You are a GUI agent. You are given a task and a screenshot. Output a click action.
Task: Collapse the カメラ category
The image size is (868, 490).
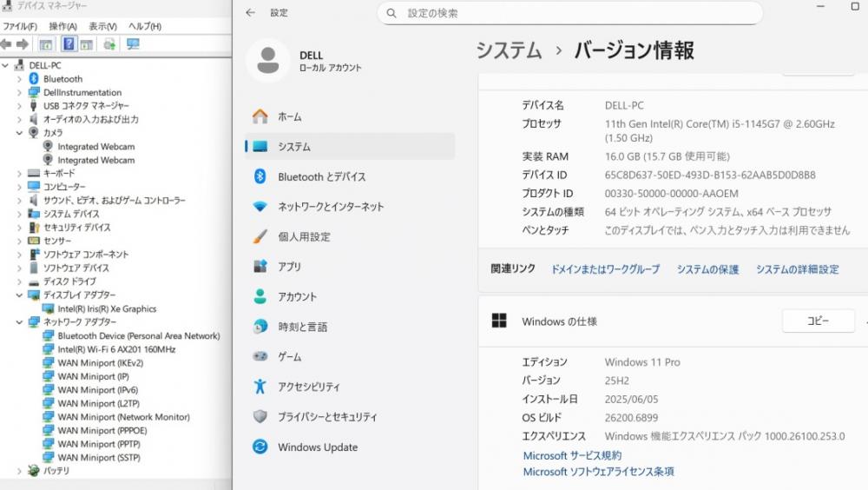tap(20, 133)
